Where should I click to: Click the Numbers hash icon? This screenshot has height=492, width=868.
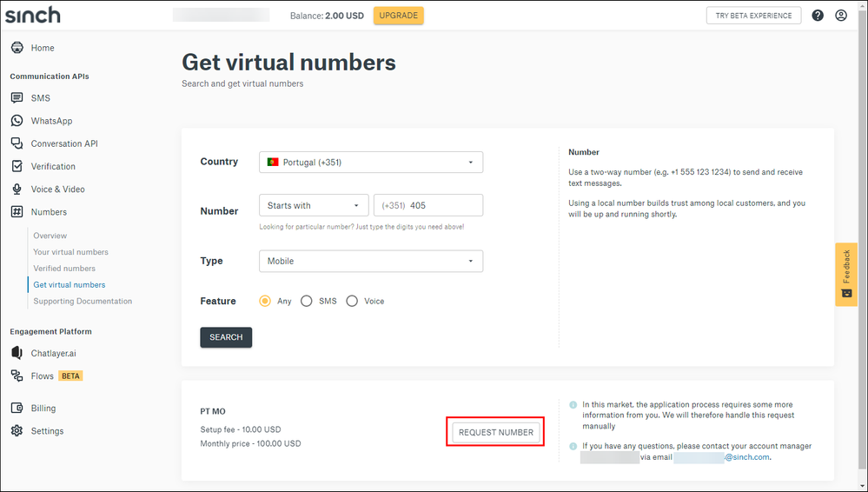tap(17, 211)
